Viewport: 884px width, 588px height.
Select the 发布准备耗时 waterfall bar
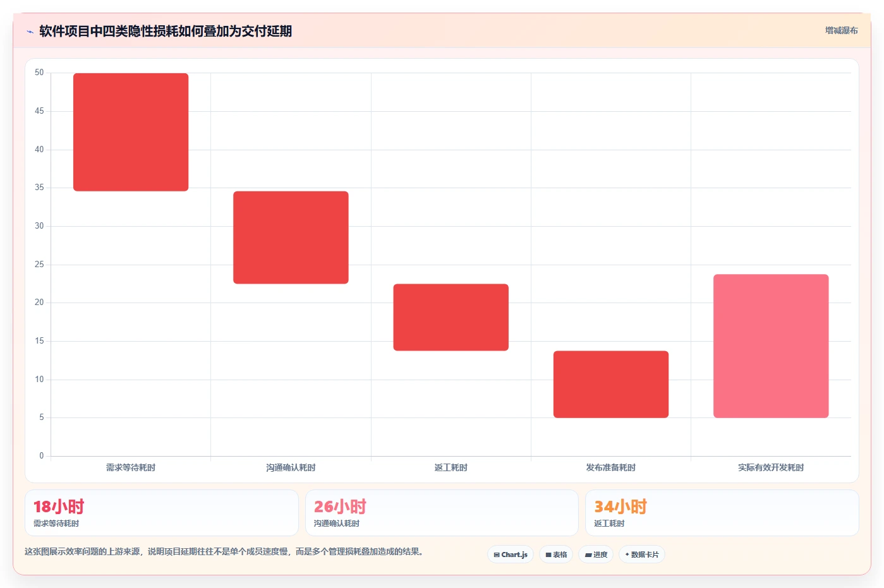pos(611,384)
